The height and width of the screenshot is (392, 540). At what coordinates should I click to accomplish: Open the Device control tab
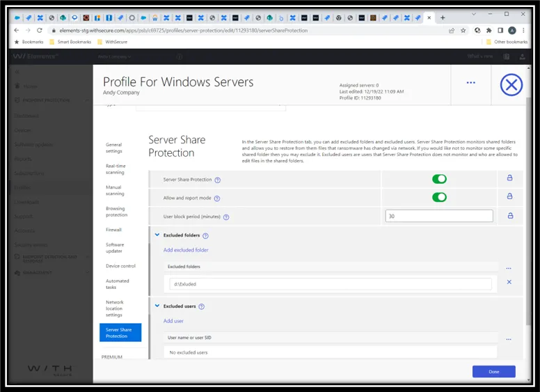(120, 266)
